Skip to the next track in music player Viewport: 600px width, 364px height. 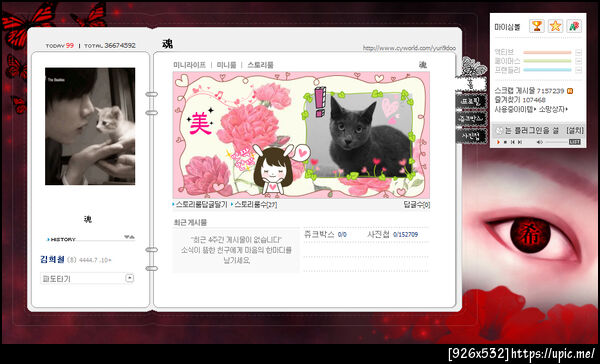coord(520,142)
